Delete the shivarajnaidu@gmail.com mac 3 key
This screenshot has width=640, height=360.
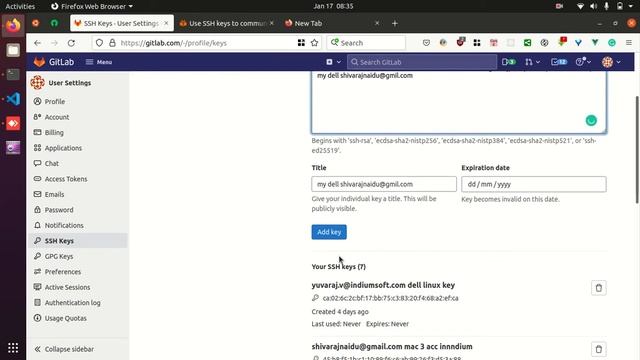coord(598,349)
